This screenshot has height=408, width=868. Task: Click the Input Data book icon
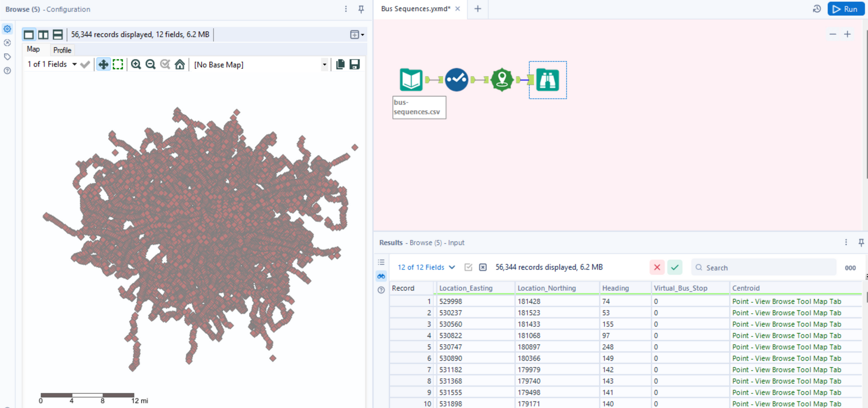click(x=411, y=80)
